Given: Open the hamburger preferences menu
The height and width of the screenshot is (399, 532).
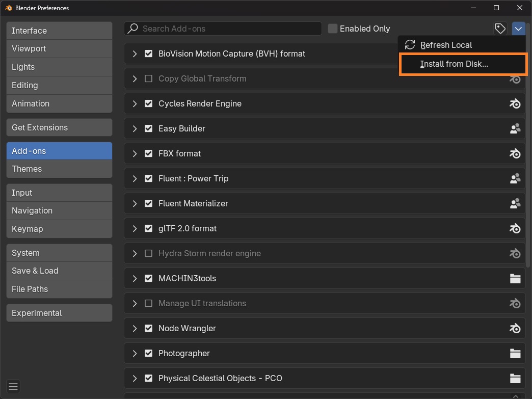Looking at the screenshot, I should 13,386.
